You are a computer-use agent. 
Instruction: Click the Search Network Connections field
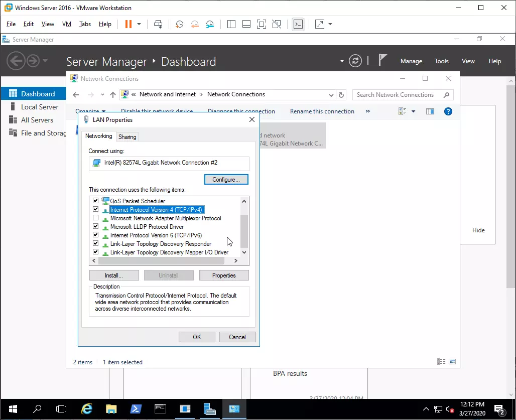click(x=403, y=95)
